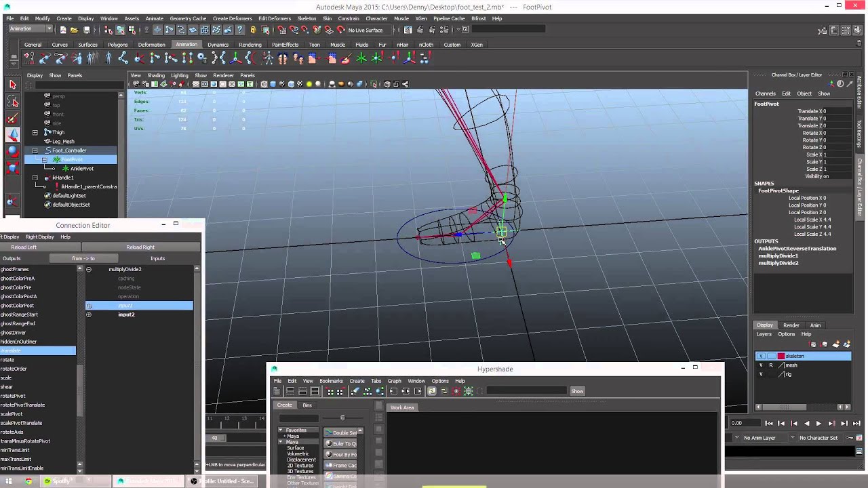
Task: Toggle the R reference mode of mesh layer
Action: (770, 365)
